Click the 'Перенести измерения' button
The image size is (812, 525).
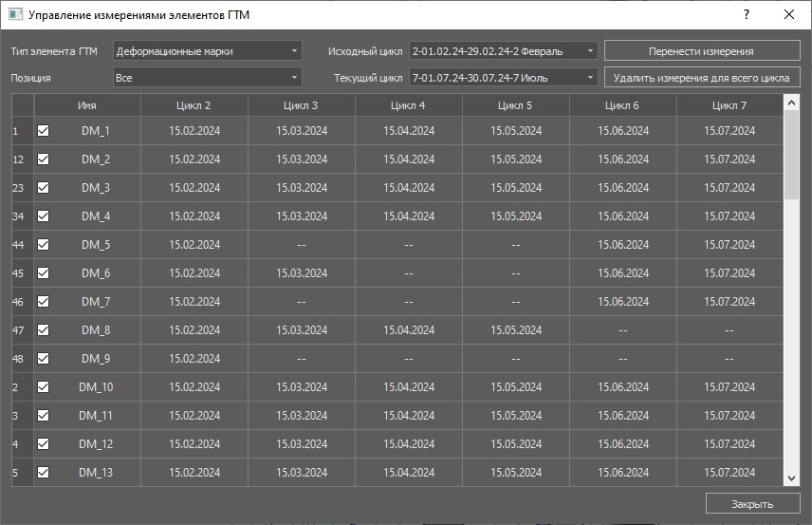pyautogui.click(x=701, y=51)
